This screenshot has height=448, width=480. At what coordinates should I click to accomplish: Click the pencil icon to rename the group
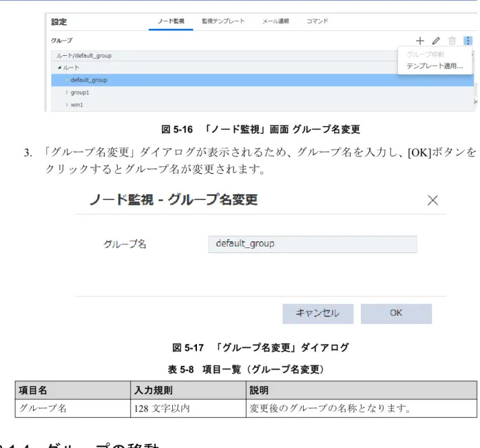click(436, 41)
